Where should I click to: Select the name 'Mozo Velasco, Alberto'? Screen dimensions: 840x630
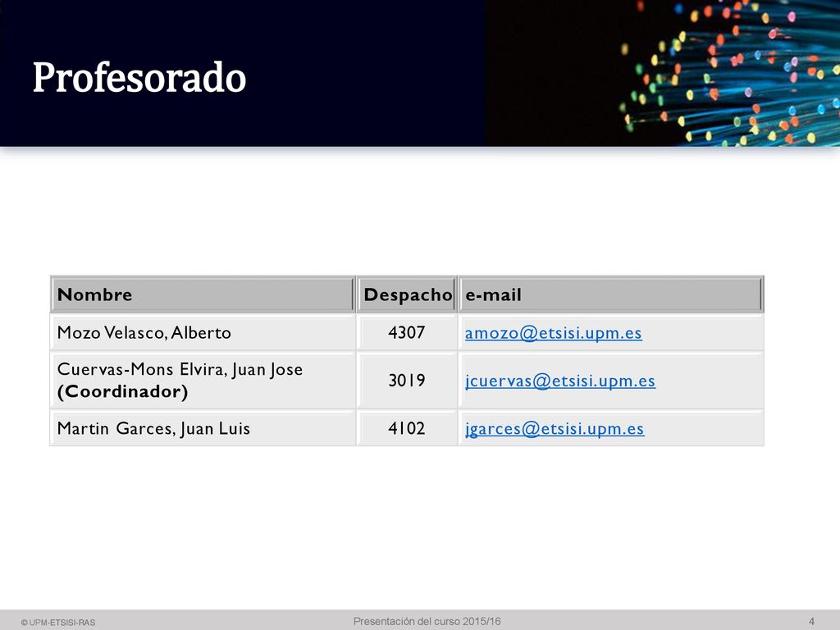144,333
